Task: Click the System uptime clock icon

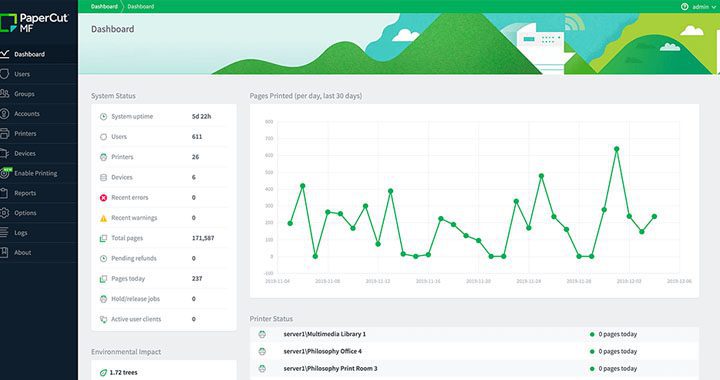Action: (103, 117)
